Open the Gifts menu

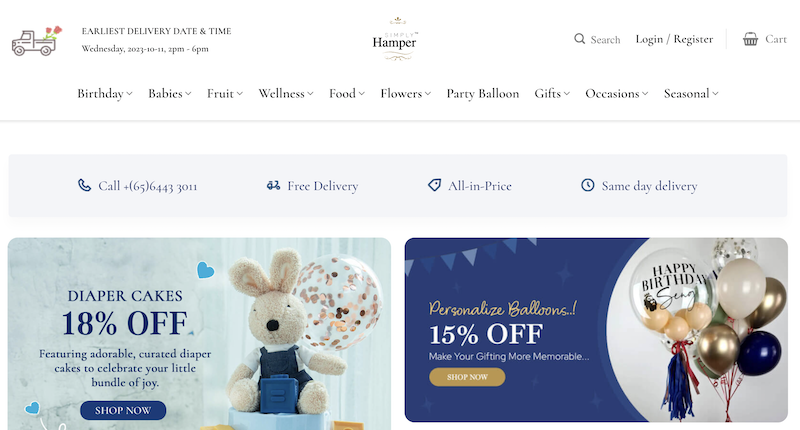click(x=552, y=94)
